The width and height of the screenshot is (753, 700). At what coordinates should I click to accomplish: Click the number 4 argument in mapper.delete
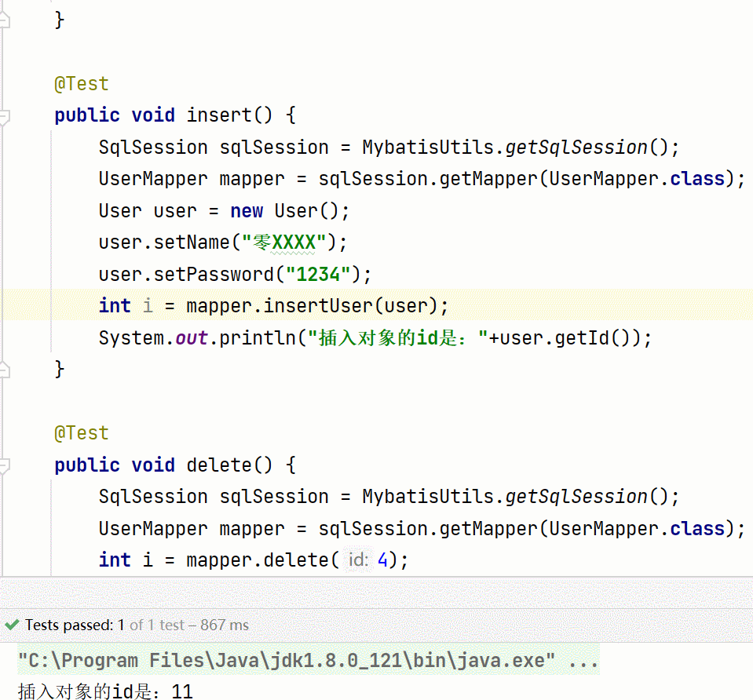click(382, 560)
